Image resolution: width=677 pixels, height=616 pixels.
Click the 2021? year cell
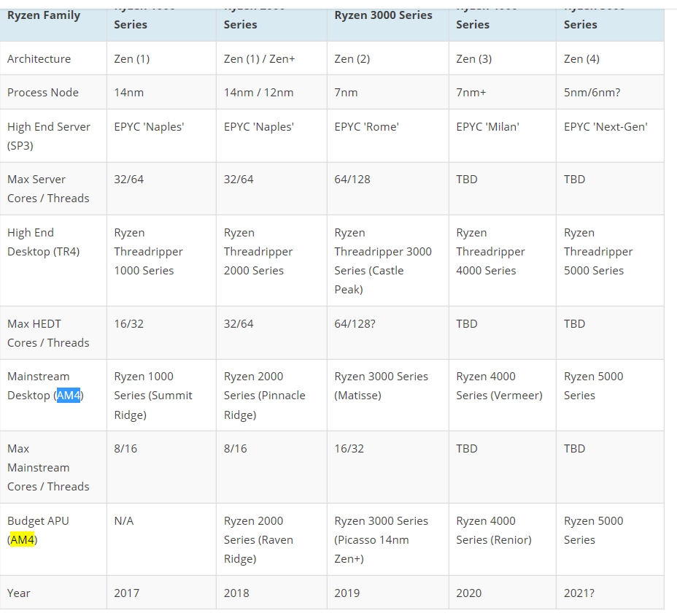tap(579, 593)
